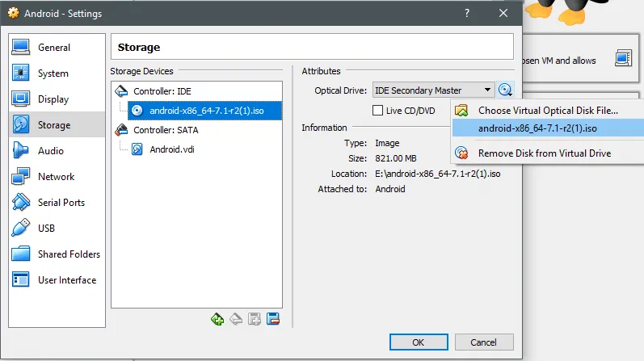Viewport: 644px width, 361px height.
Task: Go to the Display settings section
Action: point(53,99)
